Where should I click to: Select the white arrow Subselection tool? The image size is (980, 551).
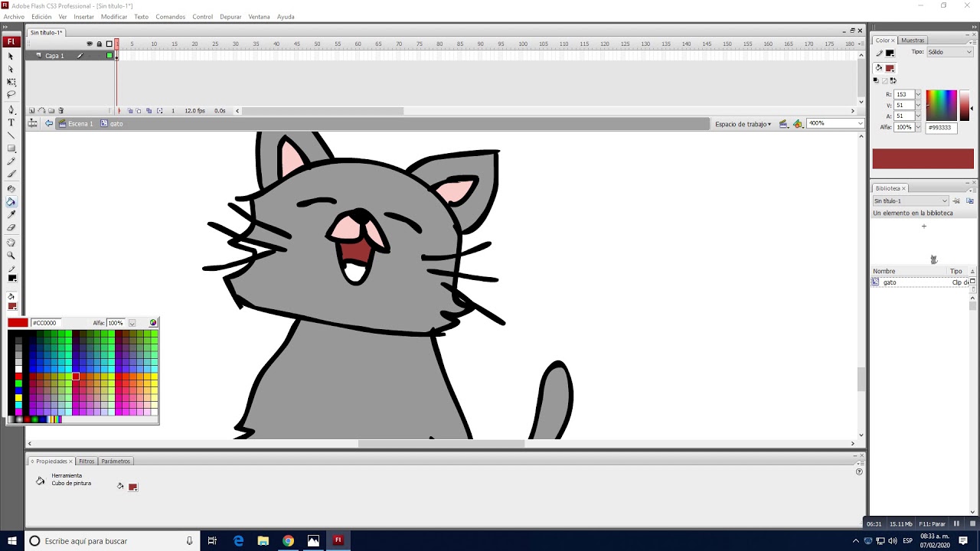tap(11, 69)
